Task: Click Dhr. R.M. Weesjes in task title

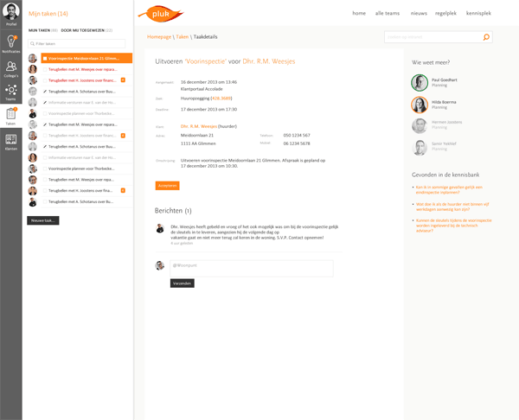Action: pos(269,61)
